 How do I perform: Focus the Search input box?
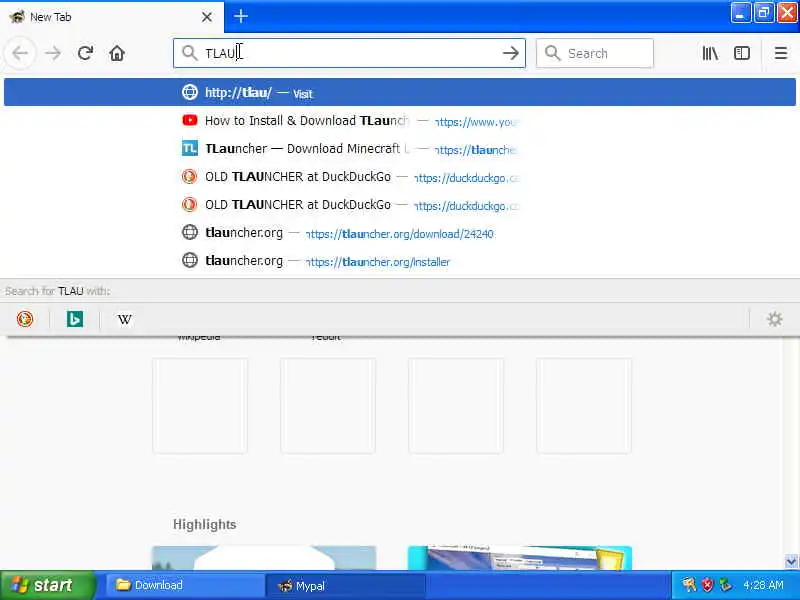coord(595,53)
